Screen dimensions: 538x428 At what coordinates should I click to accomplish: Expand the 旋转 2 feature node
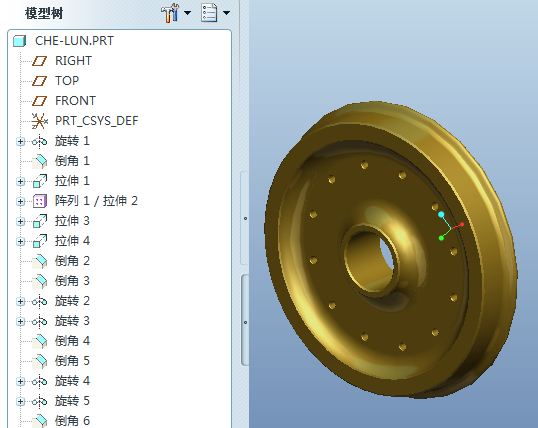[21, 301]
